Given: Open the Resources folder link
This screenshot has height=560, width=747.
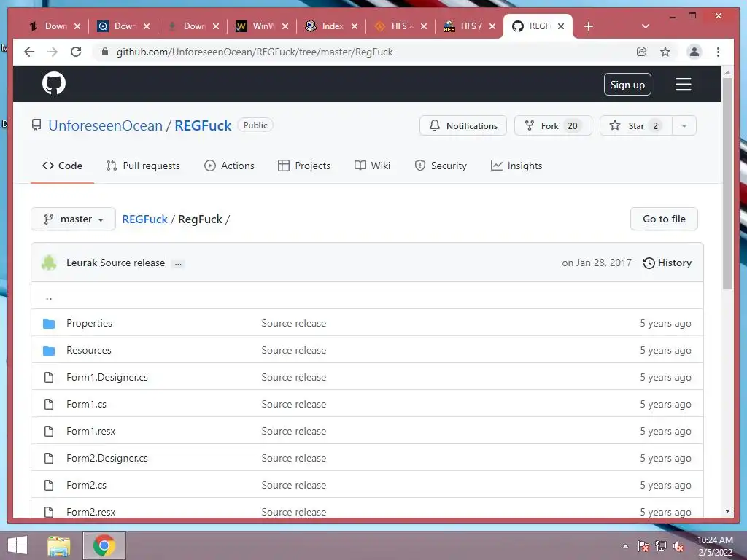Looking at the screenshot, I should point(88,351).
